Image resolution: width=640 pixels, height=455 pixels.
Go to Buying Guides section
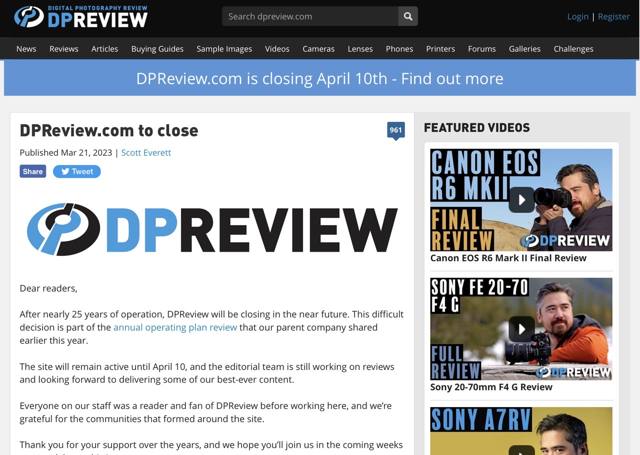tap(157, 48)
